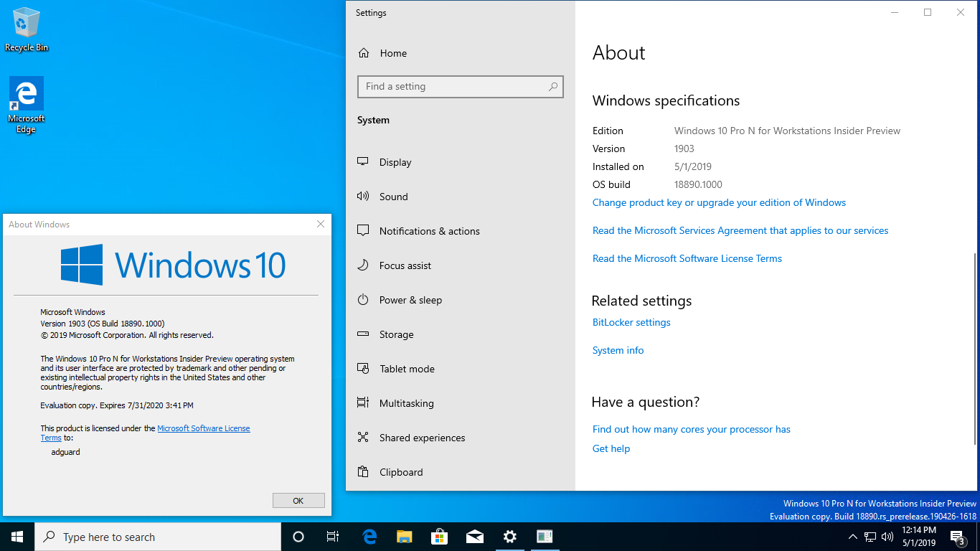Screen dimensions: 980x551
Task: Click the BitLocker settings link
Action: [x=631, y=322]
